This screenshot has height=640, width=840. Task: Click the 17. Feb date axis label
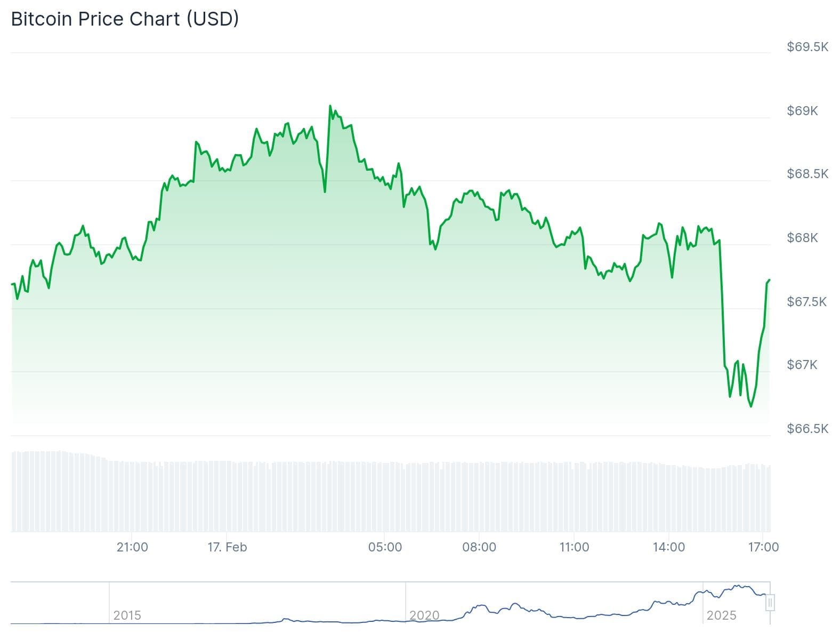tap(227, 547)
